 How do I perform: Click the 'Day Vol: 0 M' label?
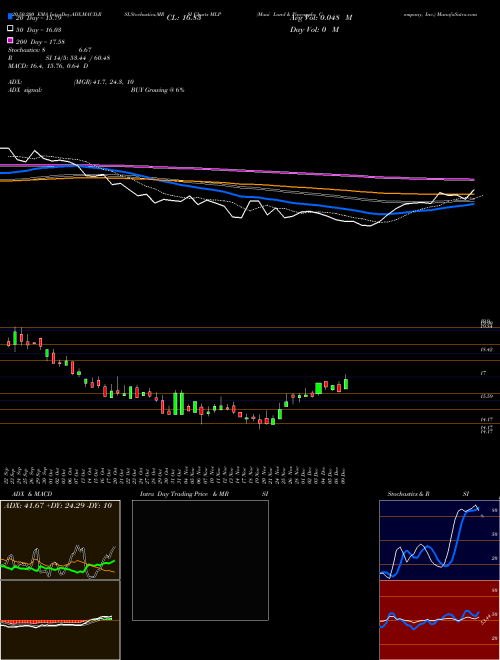click(x=314, y=29)
